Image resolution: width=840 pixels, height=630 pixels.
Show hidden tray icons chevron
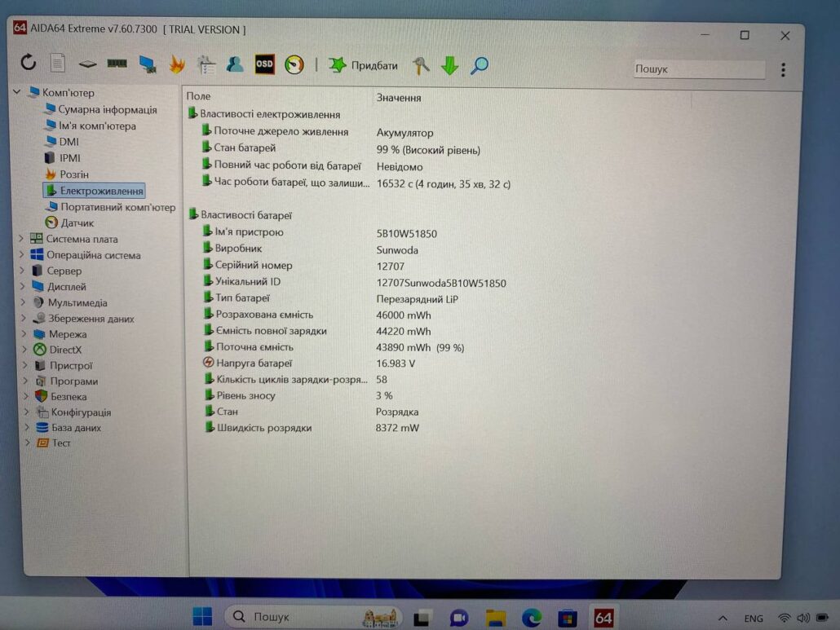723,619
